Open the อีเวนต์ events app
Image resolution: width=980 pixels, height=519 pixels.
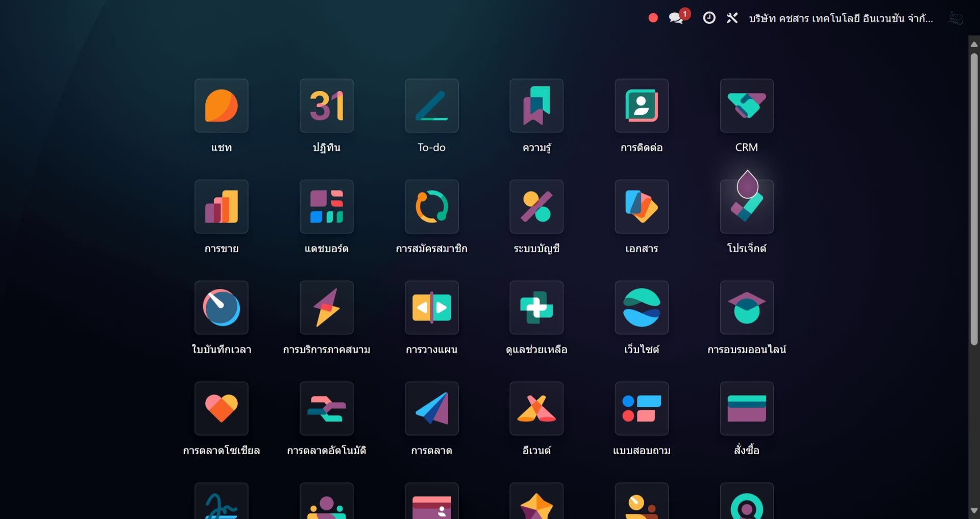pos(536,409)
